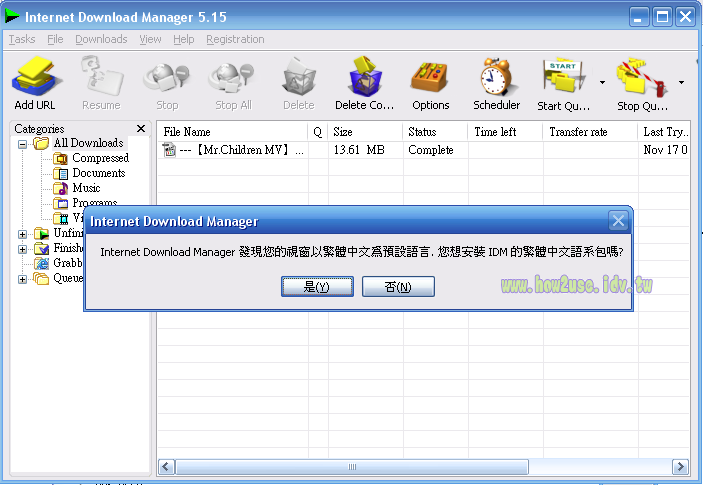
Task: Click the All Downloads folder icon
Action: pos(41,143)
